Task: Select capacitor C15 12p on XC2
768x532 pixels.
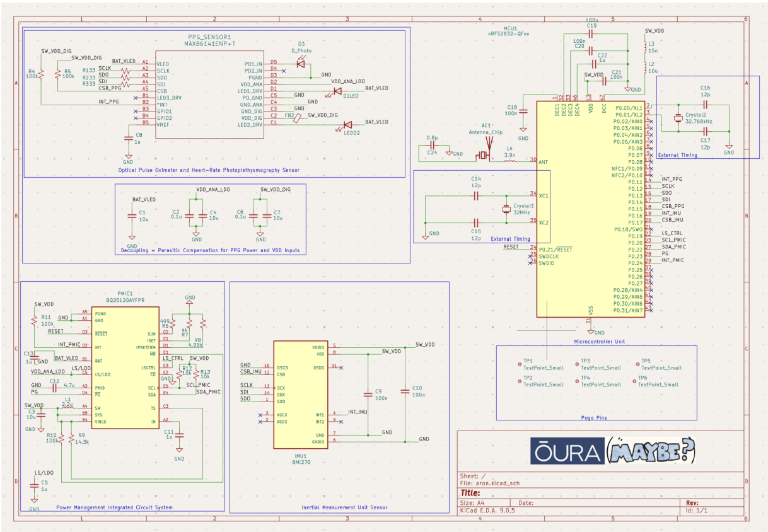Action: point(476,222)
